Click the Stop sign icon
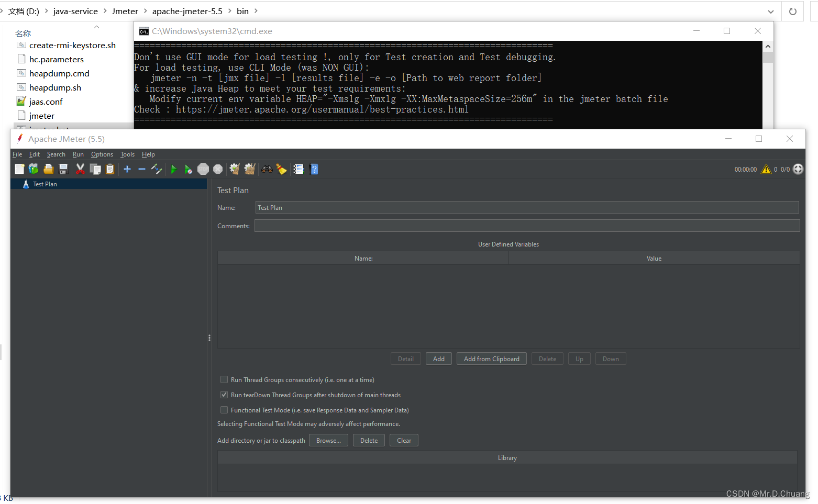 203,169
